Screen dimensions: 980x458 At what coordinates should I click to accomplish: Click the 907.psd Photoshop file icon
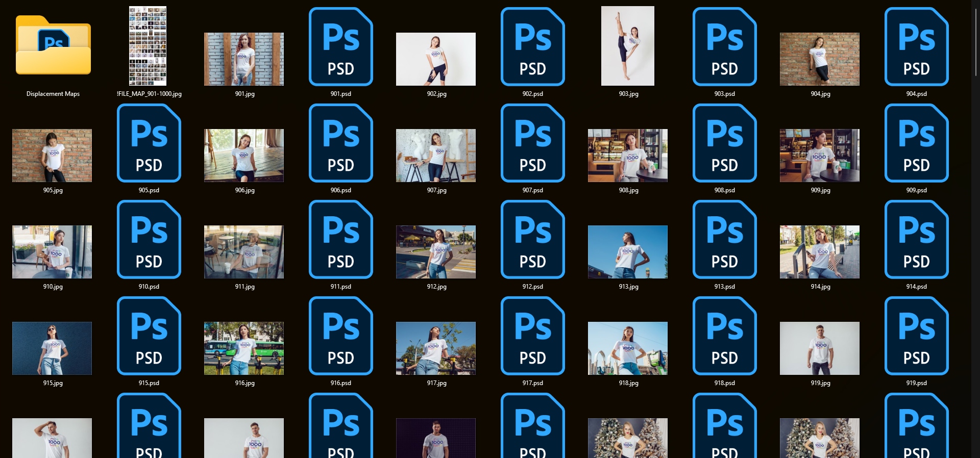point(532,143)
